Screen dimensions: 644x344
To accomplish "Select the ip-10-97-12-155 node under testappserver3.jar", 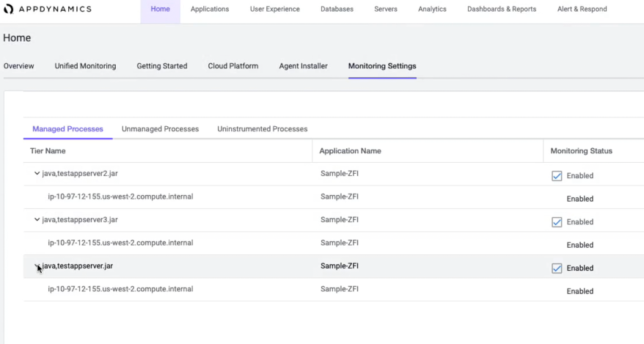I will pos(120,243).
